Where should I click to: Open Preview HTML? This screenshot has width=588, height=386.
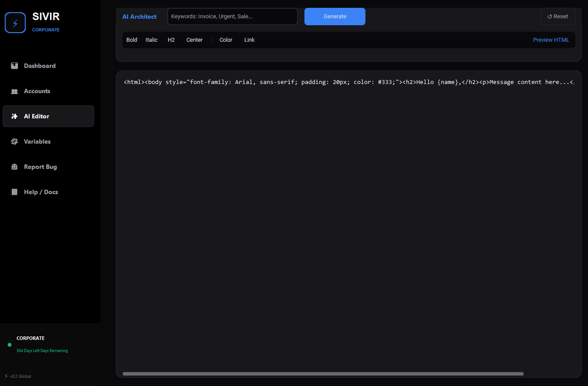[551, 40]
